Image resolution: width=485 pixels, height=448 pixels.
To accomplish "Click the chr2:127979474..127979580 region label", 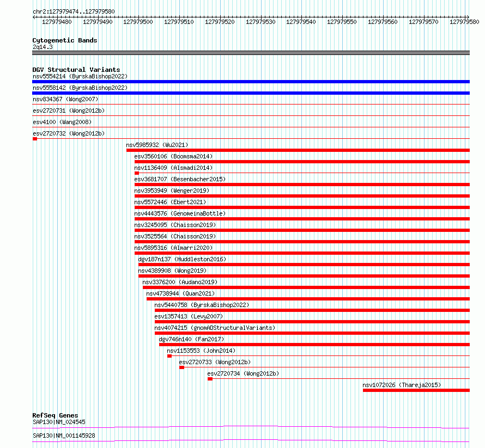I will [x=74, y=11].
